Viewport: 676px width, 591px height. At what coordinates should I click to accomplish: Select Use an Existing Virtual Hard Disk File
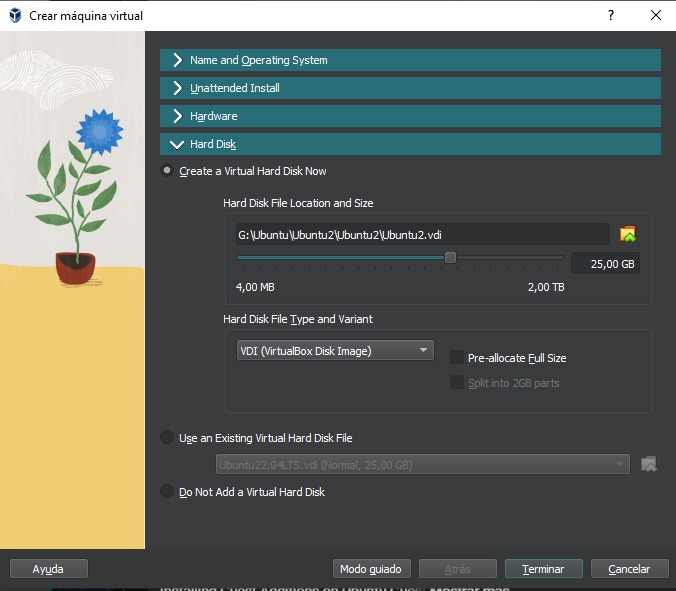[167, 438]
